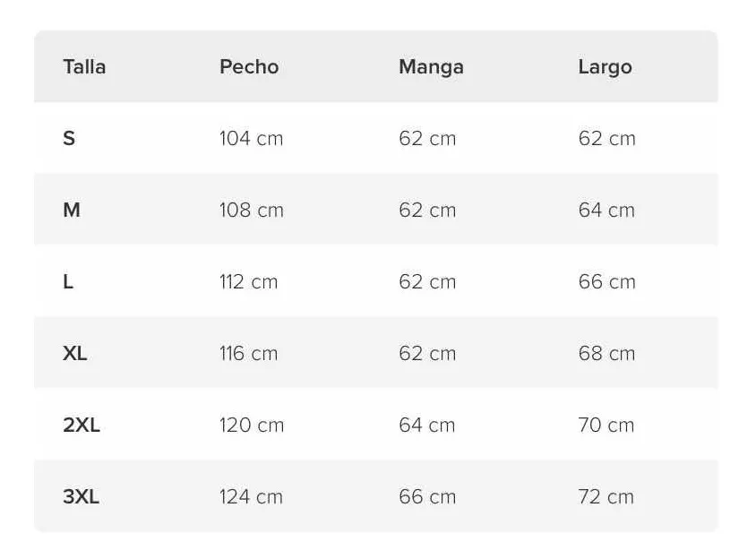Select the 3XL size row label
Image resolution: width=756 pixels, height=559 pixels.
click(81, 496)
